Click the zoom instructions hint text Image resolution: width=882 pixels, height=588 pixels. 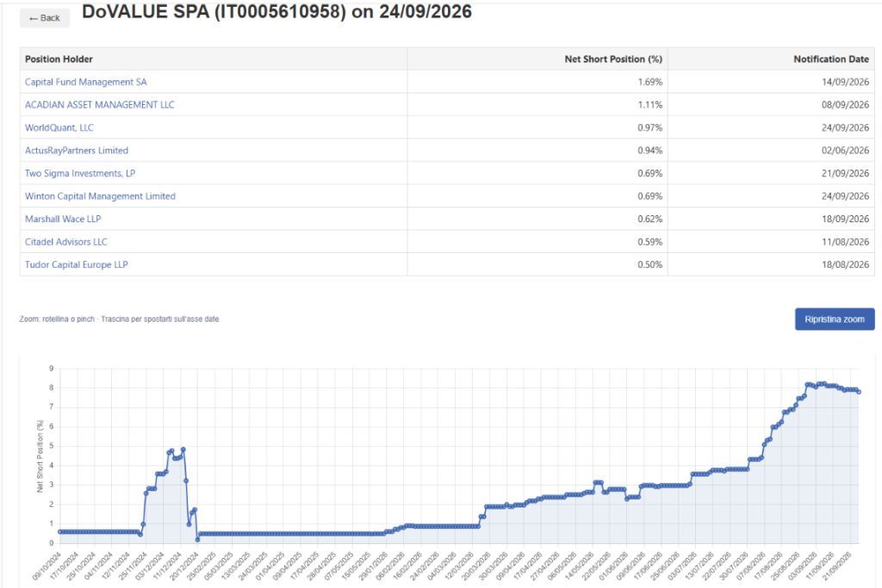point(119,319)
